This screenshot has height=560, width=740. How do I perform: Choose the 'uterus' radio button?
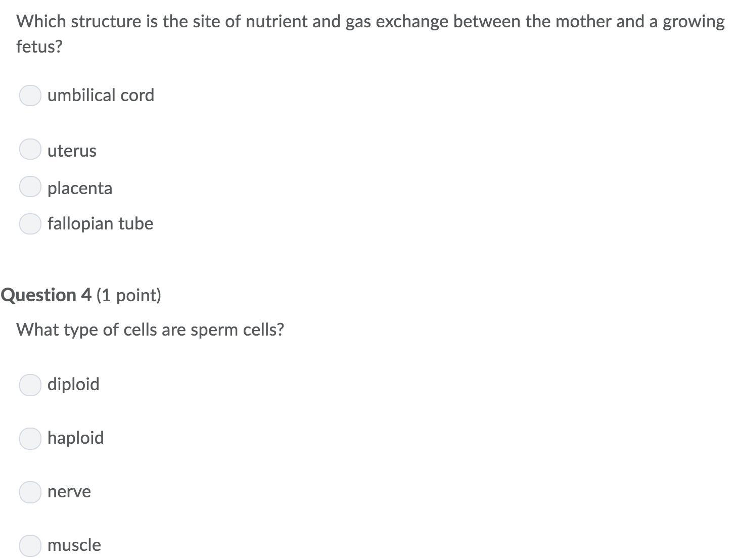(30, 150)
